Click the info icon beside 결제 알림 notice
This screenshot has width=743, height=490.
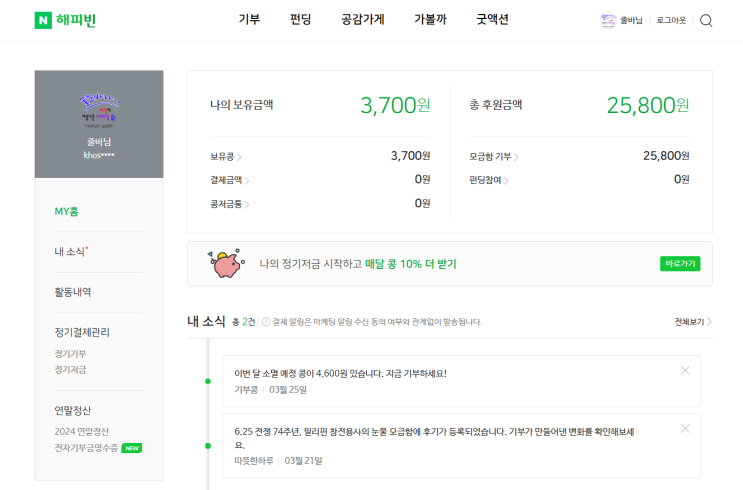tap(265, 322)
